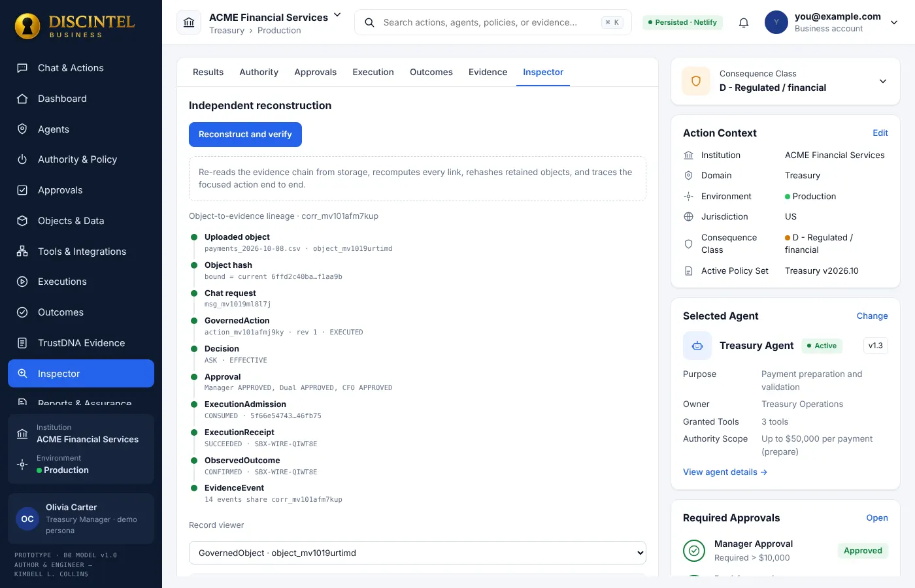
Task: Click the Approved badge for Manager Approval
Action: click(863, 551)
